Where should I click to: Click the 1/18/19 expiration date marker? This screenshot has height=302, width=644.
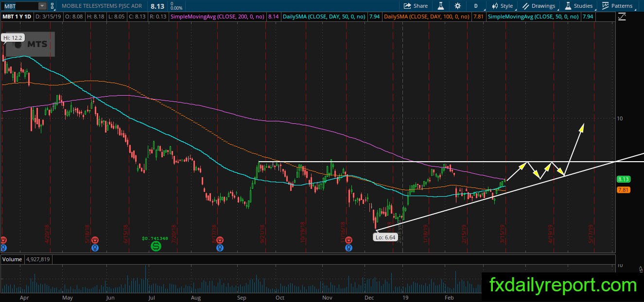(425, 234)
